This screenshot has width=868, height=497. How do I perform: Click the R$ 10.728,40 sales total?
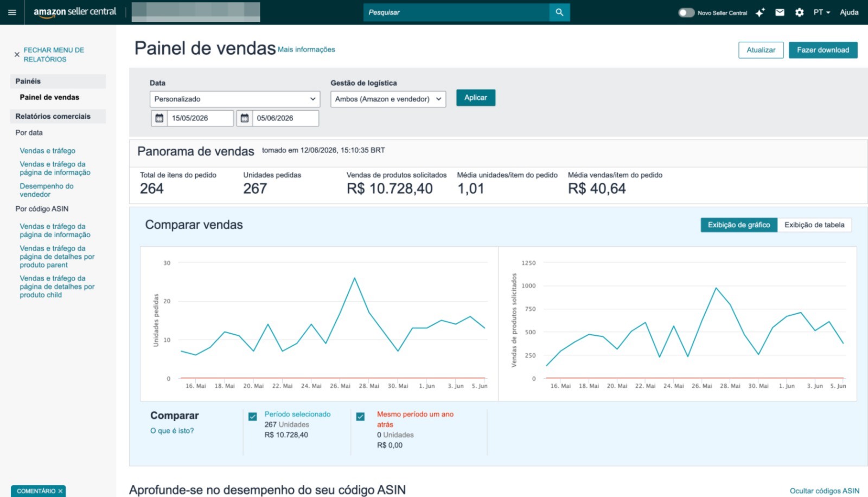coord(390,188)
